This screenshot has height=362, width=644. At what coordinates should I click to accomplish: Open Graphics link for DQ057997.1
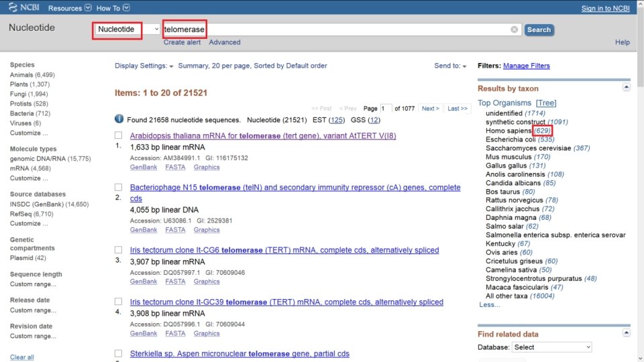point(207,282)
